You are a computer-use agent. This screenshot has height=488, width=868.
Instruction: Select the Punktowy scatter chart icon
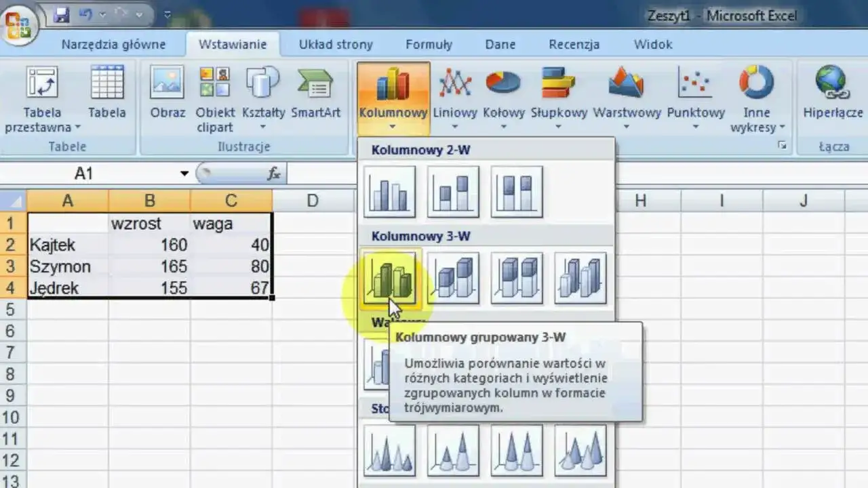click(x=695, y=83)
